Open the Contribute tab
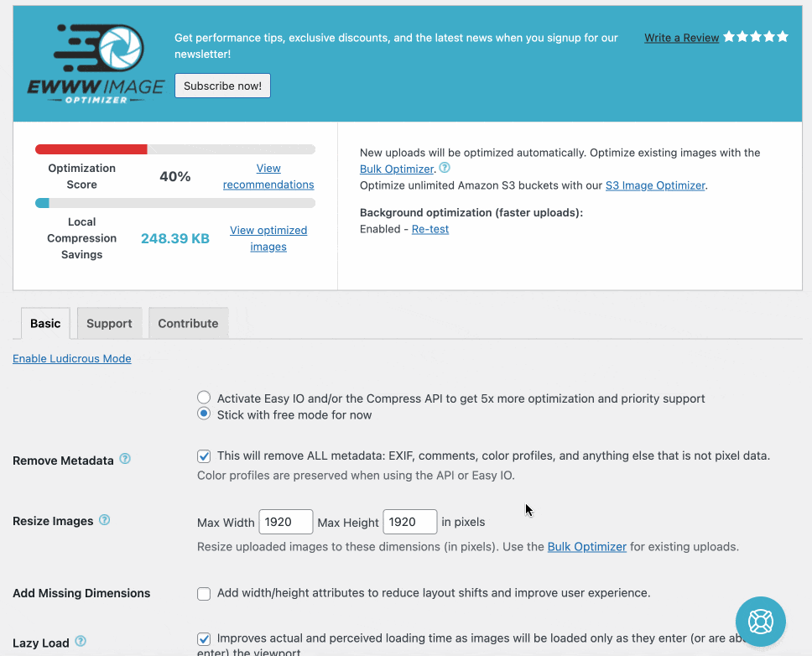 (188, 323)
